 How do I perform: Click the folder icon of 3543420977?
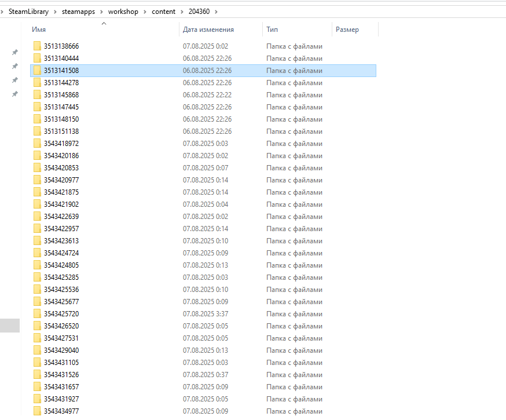tap(37, 180)
